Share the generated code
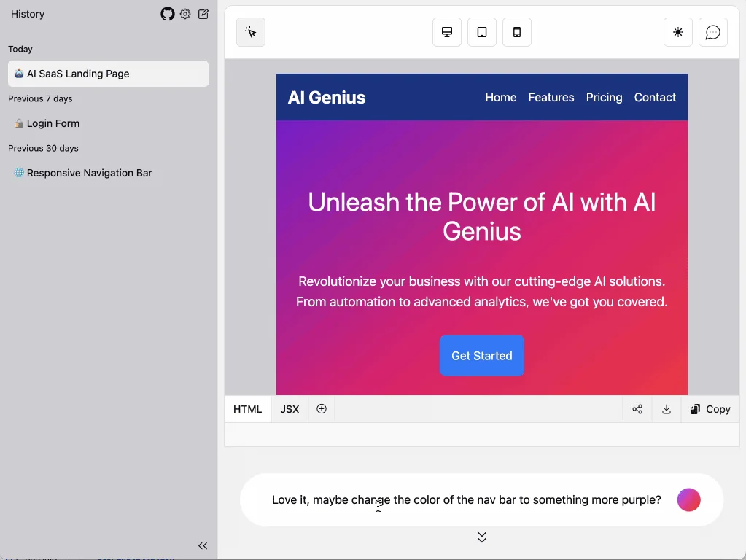 coord(637,409)
